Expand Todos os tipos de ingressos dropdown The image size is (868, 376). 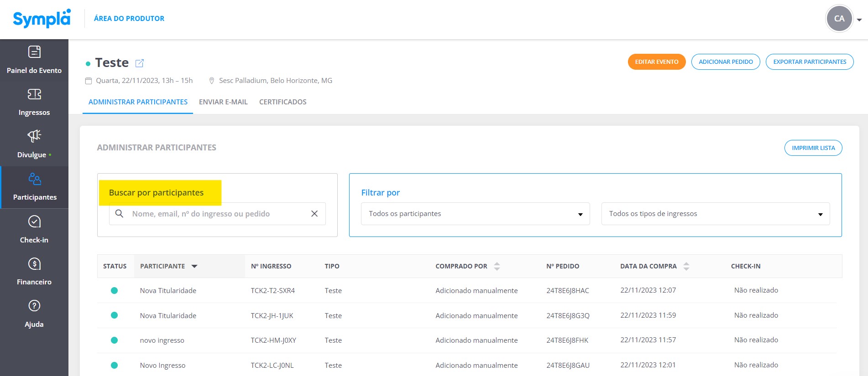(715, 214)
